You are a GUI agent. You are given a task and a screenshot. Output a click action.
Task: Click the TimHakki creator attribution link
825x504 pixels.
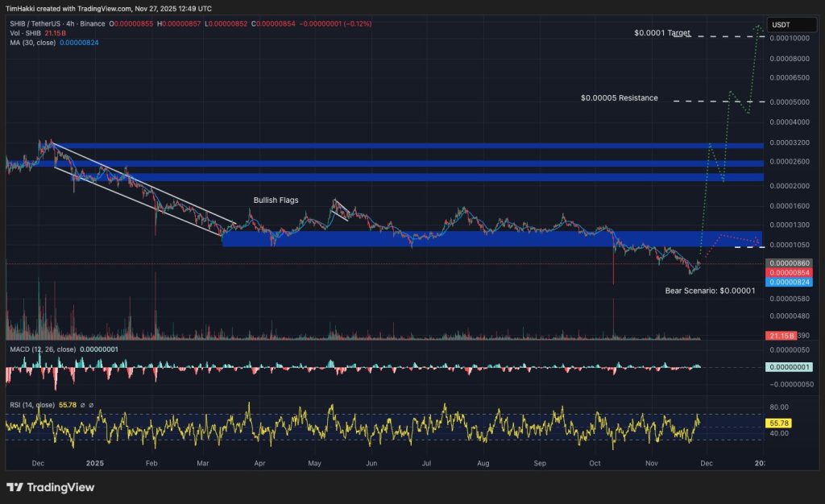coord(22,7)
